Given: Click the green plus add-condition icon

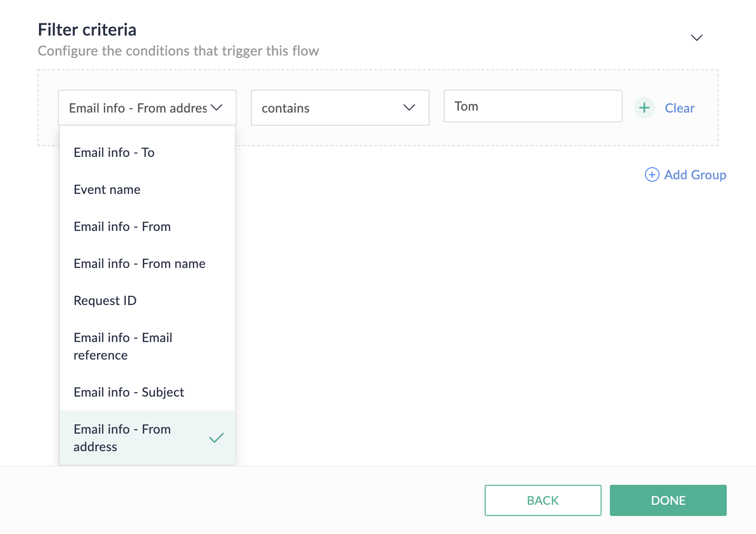Looking at the screenshot, I should (644, 108).
